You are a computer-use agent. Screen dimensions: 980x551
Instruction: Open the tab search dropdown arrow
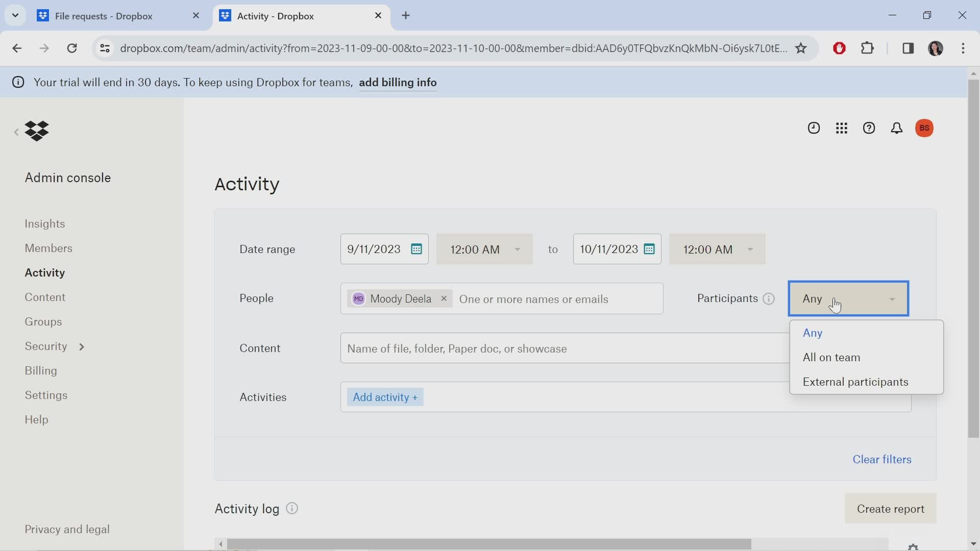15,15
